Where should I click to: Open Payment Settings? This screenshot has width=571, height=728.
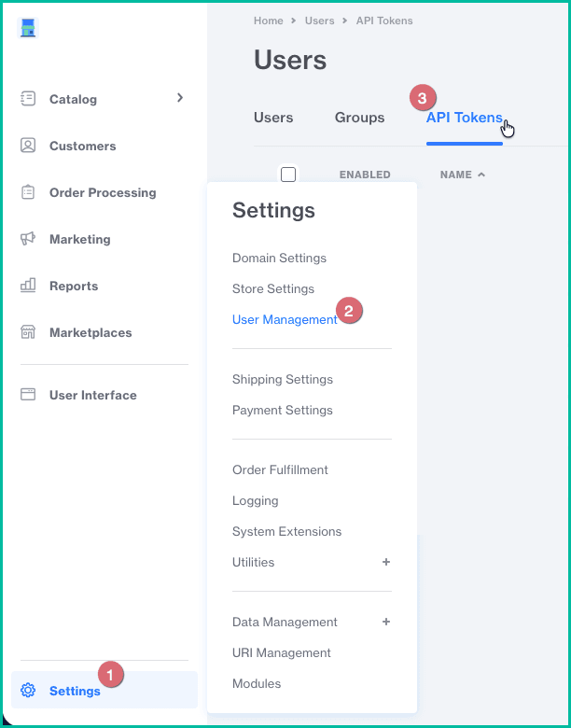(283, 411)
